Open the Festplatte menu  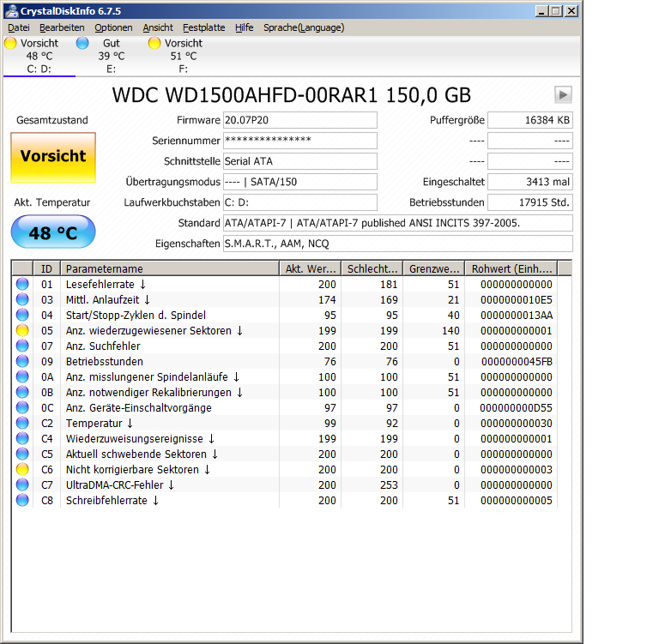pyautogui.click(x=204, y=27)
